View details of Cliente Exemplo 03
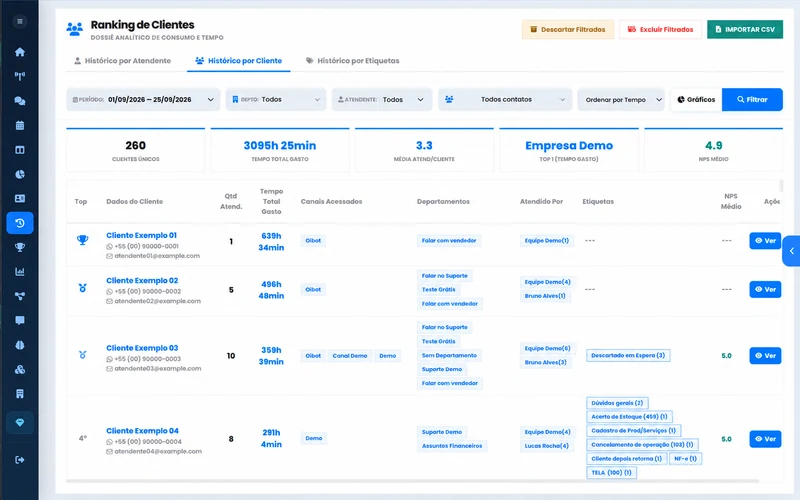This screenshot has height=500, width=800. (765, 356)
